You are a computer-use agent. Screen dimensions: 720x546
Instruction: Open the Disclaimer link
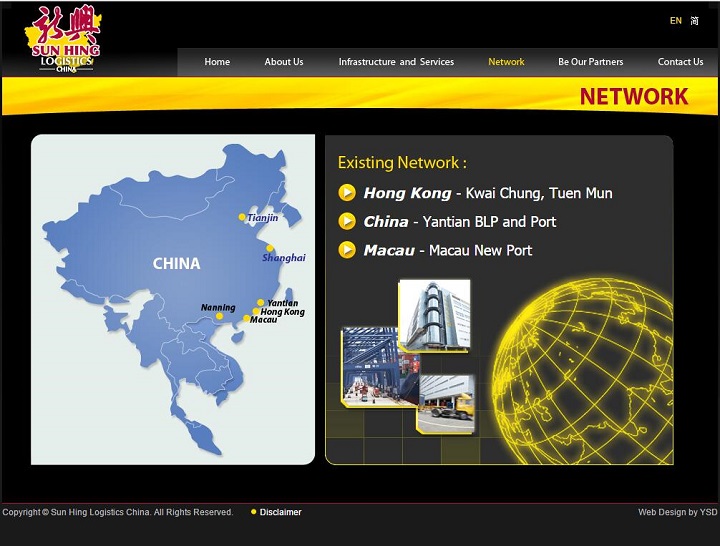281,512
